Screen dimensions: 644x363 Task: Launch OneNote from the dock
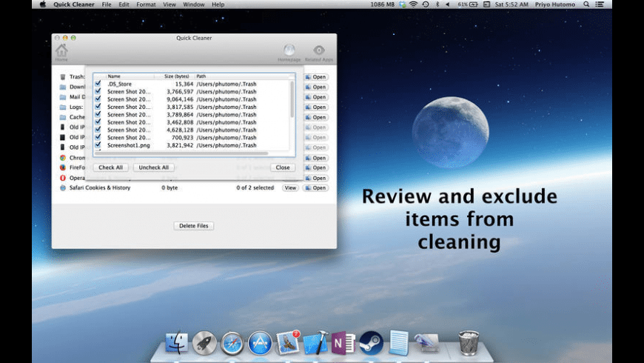(x=343, y=343)
